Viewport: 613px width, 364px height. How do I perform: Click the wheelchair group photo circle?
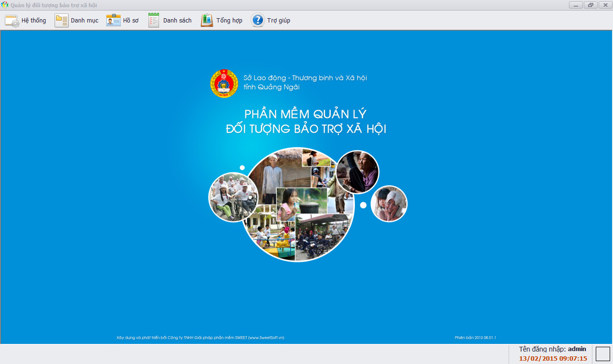(233, 197)
